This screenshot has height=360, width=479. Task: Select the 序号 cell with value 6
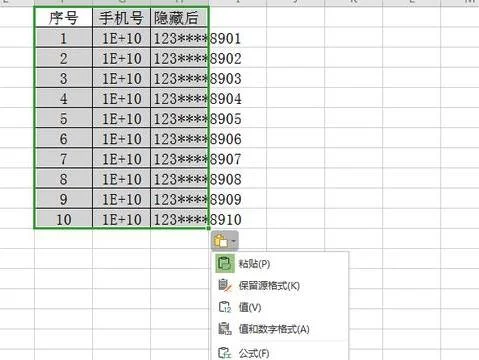[x=63, y=139]
